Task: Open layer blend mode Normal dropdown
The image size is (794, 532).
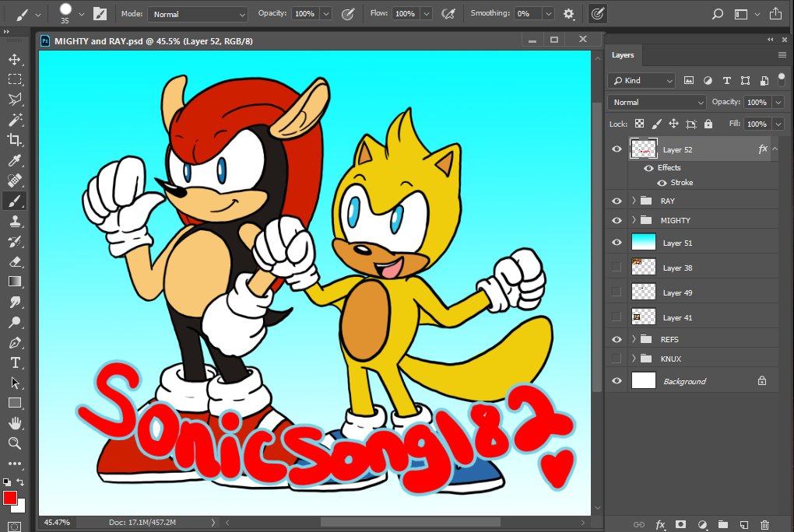Action: pyautogui.click(x=657, y=102)
